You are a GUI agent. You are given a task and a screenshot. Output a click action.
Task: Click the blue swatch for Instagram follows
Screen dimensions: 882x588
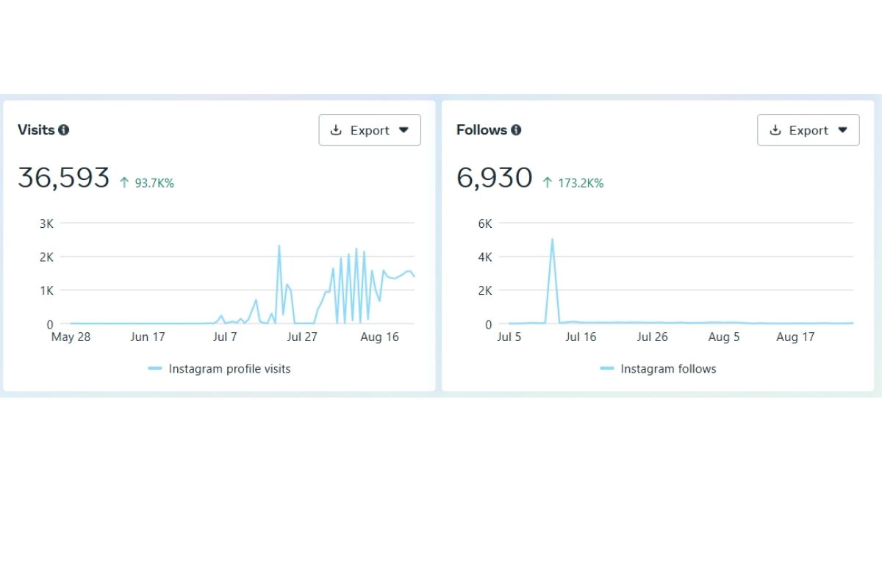607,369
